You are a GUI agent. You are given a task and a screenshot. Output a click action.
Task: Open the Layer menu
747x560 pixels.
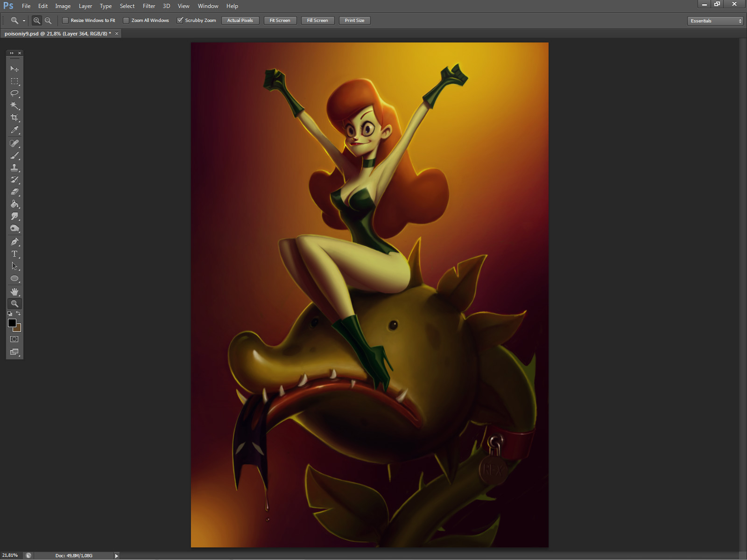coord(85,6)
